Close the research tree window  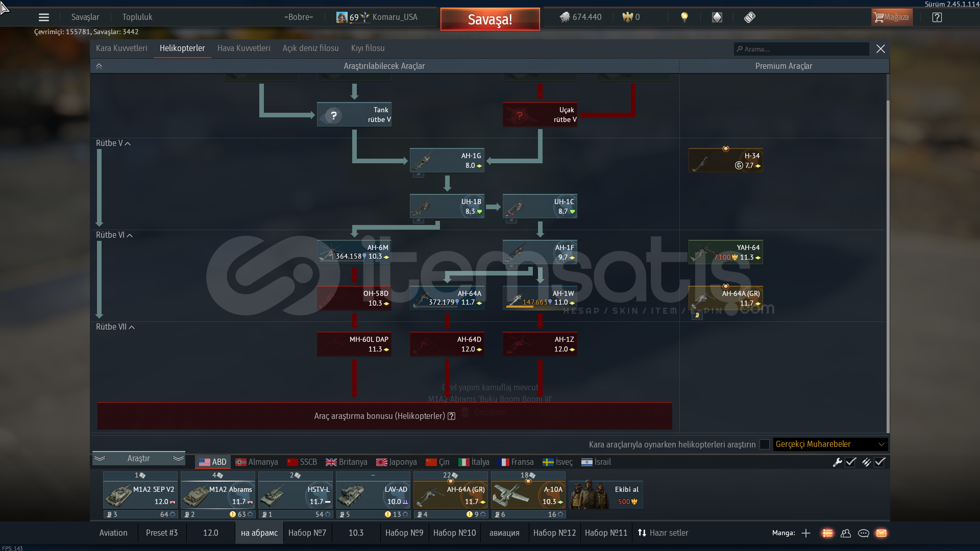[880, 49]
